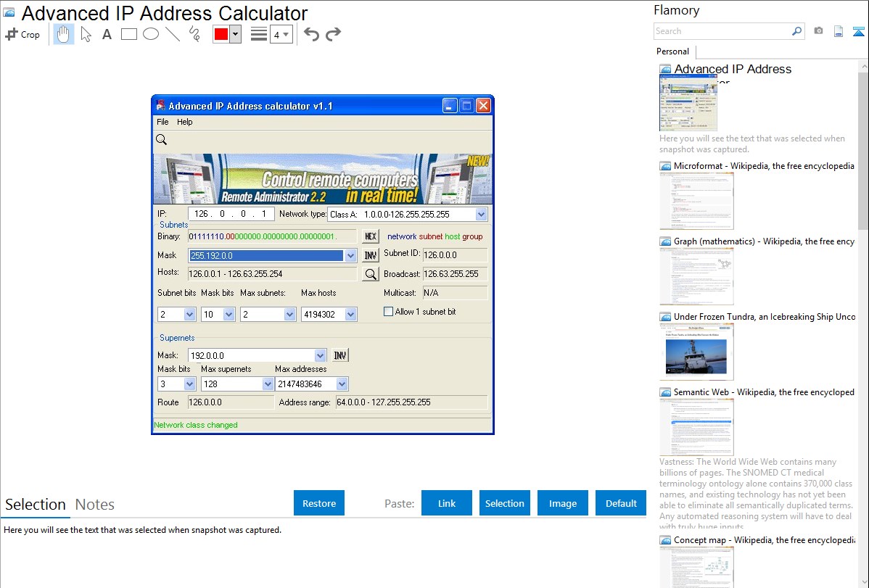869x588 pixels.
Task: Select the Crop tool
Action: (x=22, y=34)
